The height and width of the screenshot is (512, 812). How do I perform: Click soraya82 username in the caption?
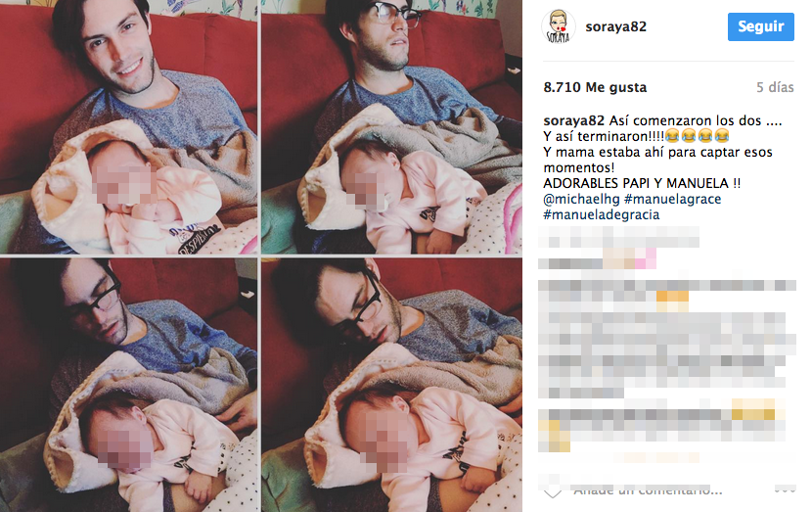[574, 120]
